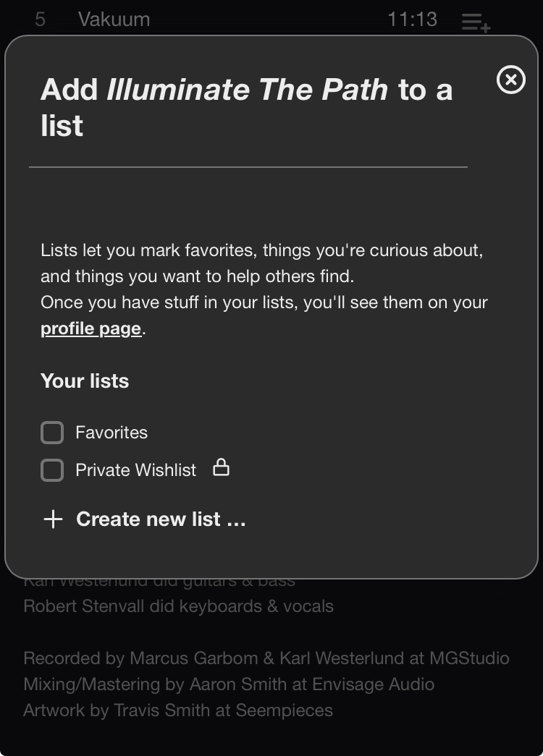Select the Favorites list label

(x=111, y=433)
